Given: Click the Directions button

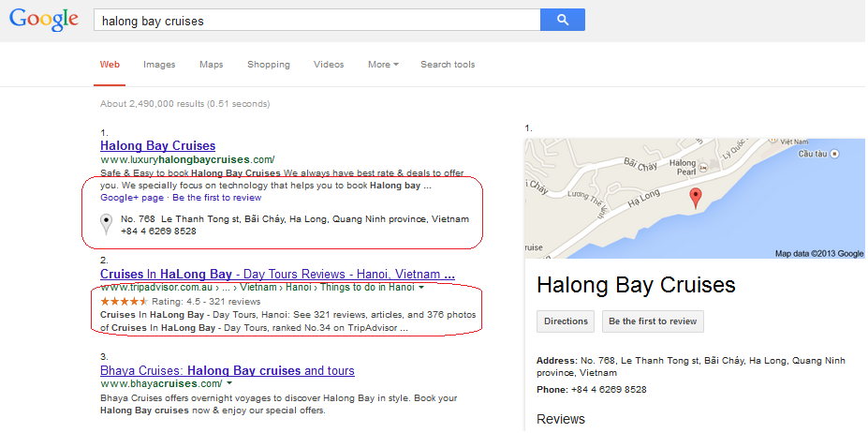Looking at the screenshot, I should 566,321.
